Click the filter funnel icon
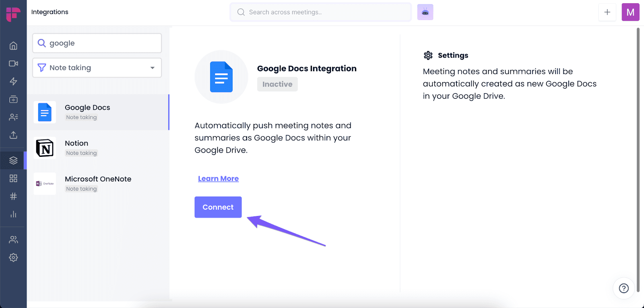This screenshot has height=308, width=644. [x=41, y=68]
